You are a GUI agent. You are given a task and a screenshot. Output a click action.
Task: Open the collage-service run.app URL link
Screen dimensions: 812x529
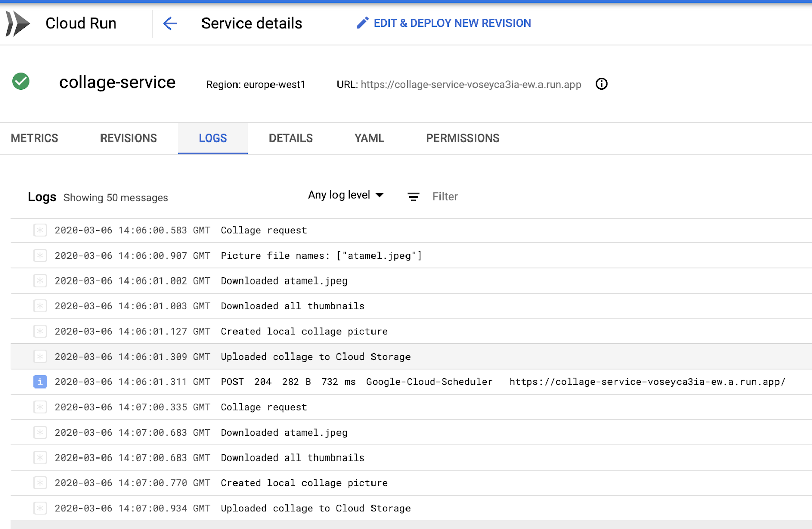pyautogui.click(x=470, y=85)
